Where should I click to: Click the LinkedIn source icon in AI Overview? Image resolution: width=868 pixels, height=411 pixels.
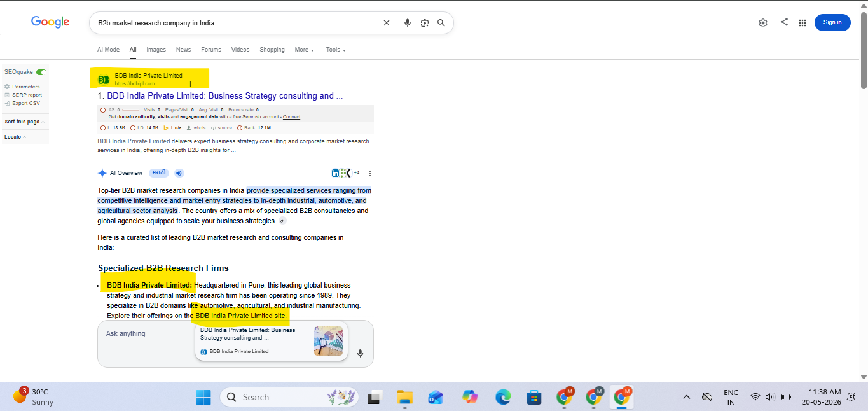pyautogui.click(x=335, y=173)
